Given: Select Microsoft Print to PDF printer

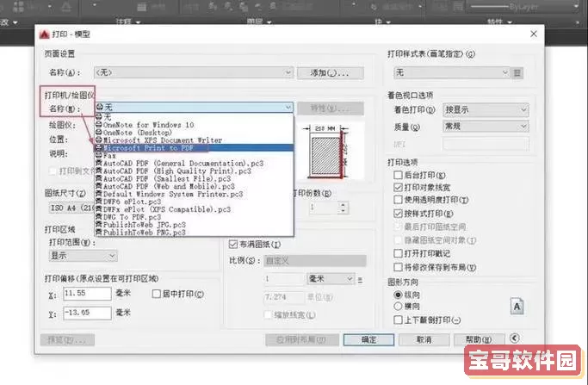Looking at the screenshot, I should pos(194,148).
